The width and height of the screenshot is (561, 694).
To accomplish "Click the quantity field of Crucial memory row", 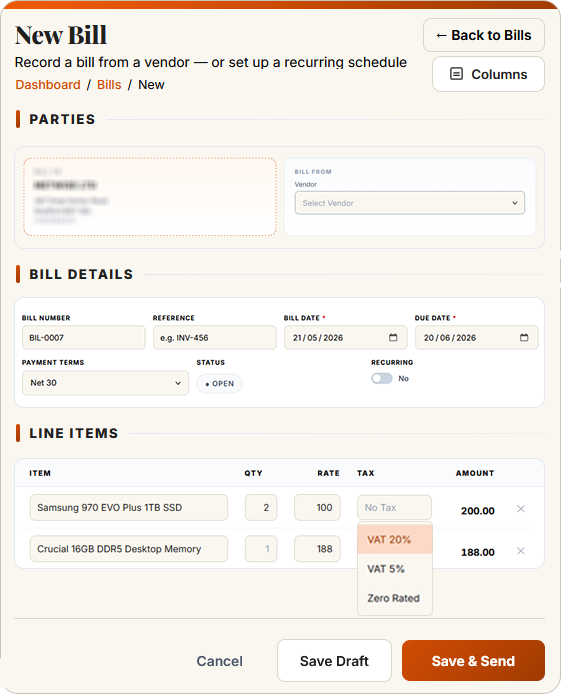I will click(x=261, y=549).
